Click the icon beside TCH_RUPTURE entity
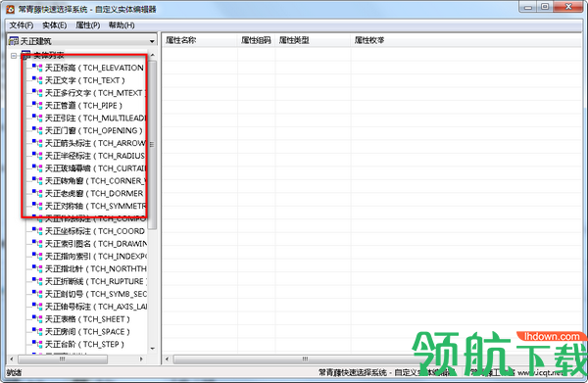Screen dimensions: 588x383 [x=37, y=281]
